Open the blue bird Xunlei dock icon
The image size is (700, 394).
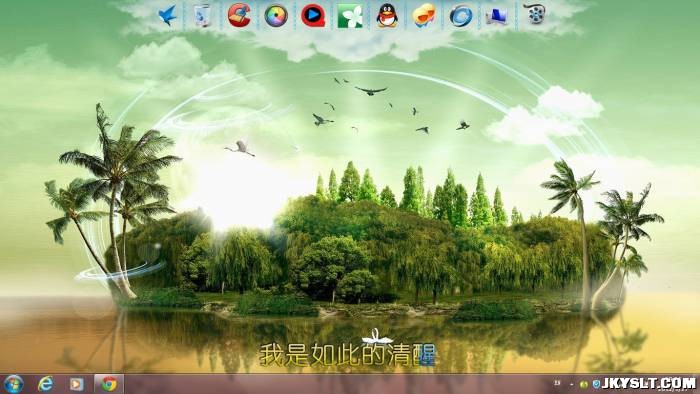click(167, 16)
